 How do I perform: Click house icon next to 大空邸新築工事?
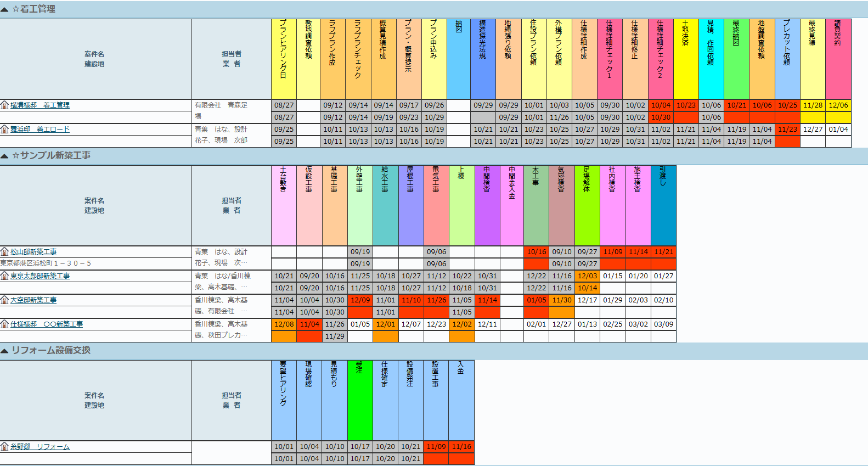(4, 300)
